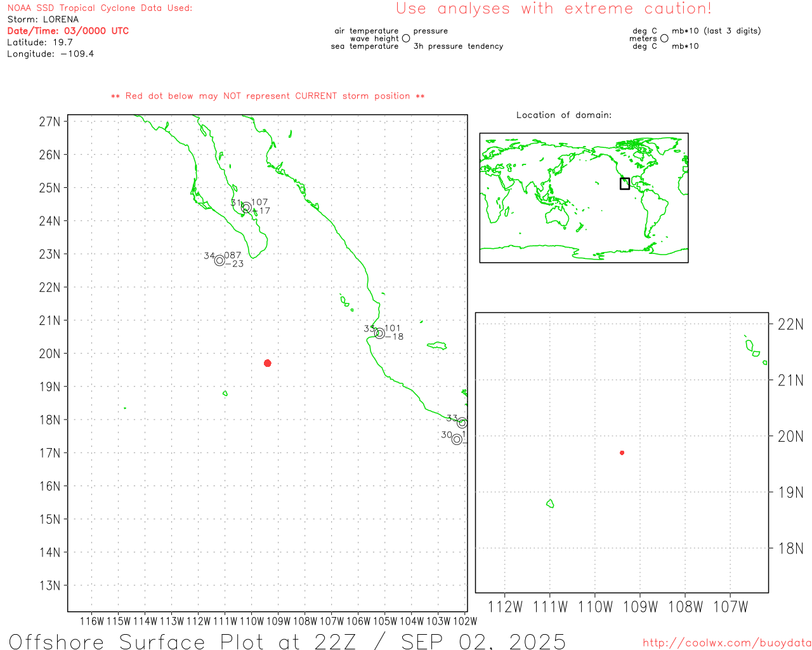The image size is (812, 650).
Task: Click the 107W label on the inset map
Action: 731,607
